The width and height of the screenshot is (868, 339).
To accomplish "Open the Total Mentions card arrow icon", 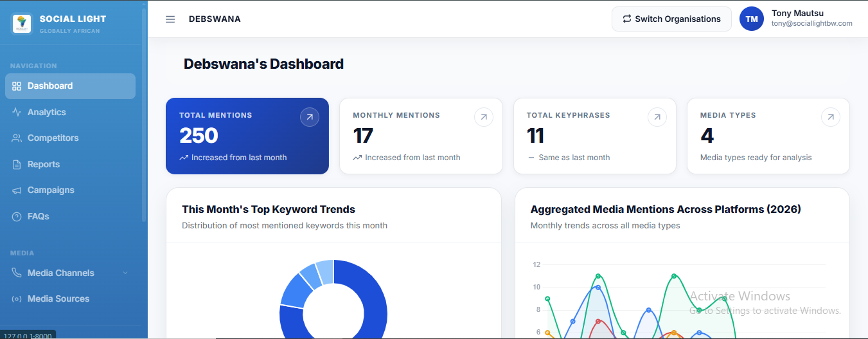I will click(310, 117).
